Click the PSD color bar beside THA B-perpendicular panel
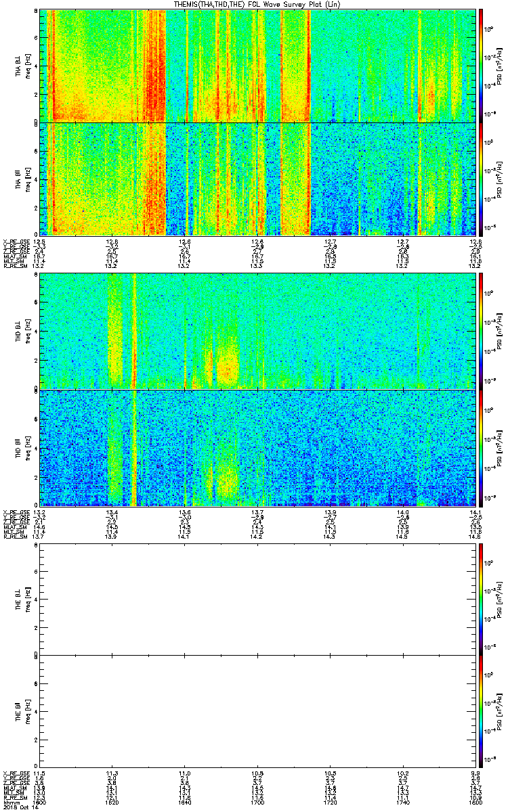The height and width of the screenshot is (812, 508). coord(481,66)
